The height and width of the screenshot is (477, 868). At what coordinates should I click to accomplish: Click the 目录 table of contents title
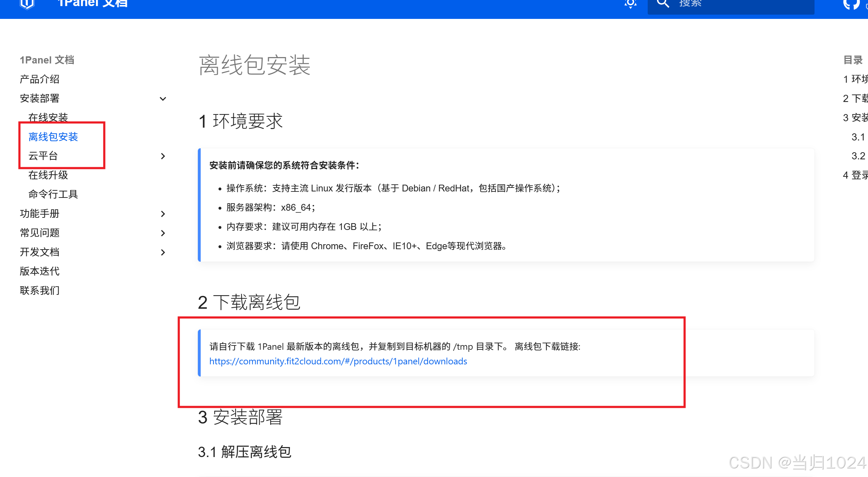[853, 60]
